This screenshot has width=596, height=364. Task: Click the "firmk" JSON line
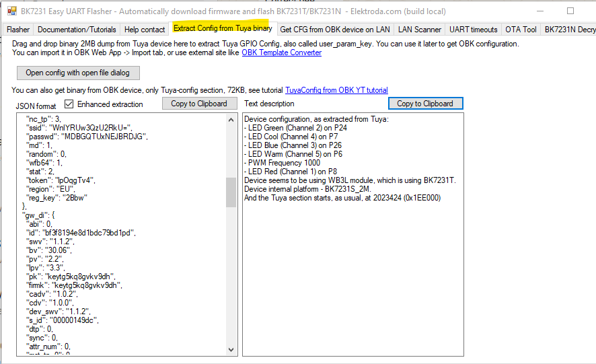74,285
